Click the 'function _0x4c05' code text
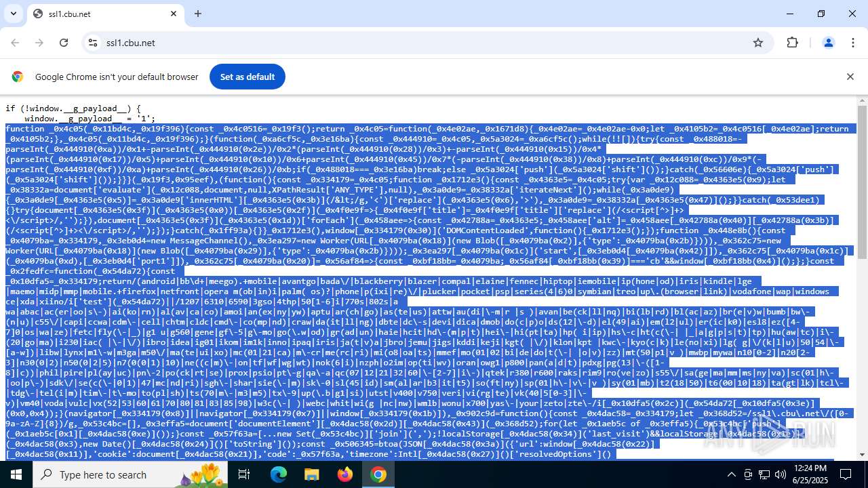 pyautogui.click(x=45, y=129)
